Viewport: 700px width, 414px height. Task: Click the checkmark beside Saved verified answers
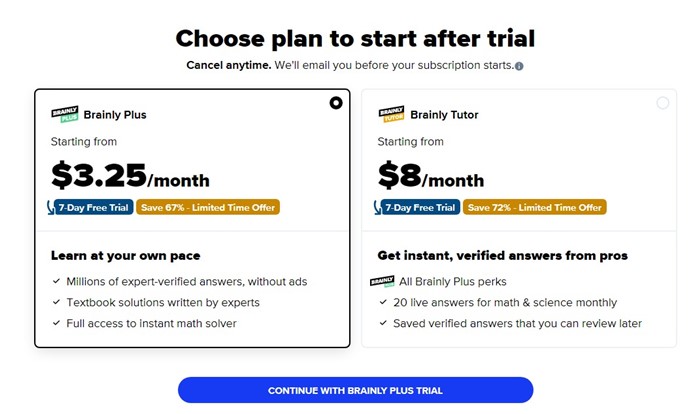pyautogui.click(x=384, y=323)
